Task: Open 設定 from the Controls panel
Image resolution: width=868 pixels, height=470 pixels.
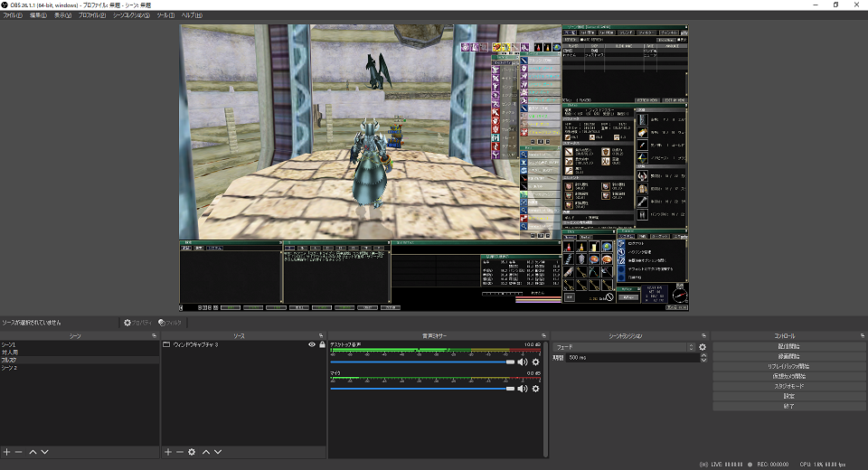Action: (x=788, y=397)
